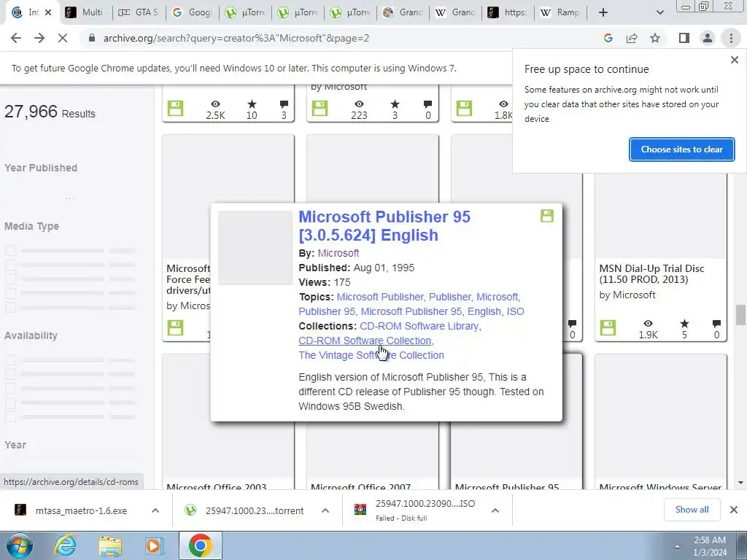
Task: Switch to the Google tab
Action: click(x=192, y=12)
